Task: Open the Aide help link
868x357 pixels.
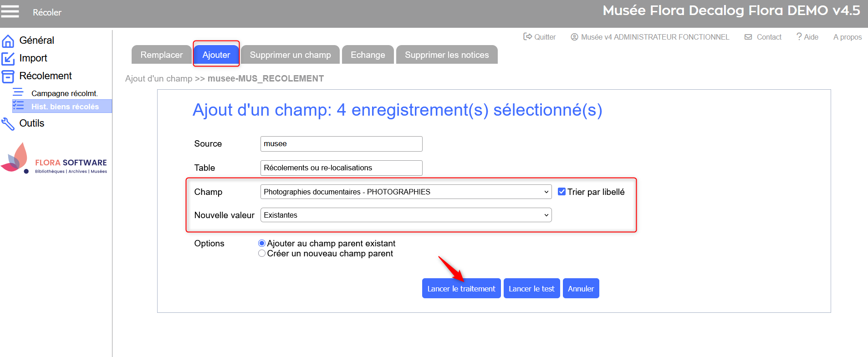Action: 807,37
